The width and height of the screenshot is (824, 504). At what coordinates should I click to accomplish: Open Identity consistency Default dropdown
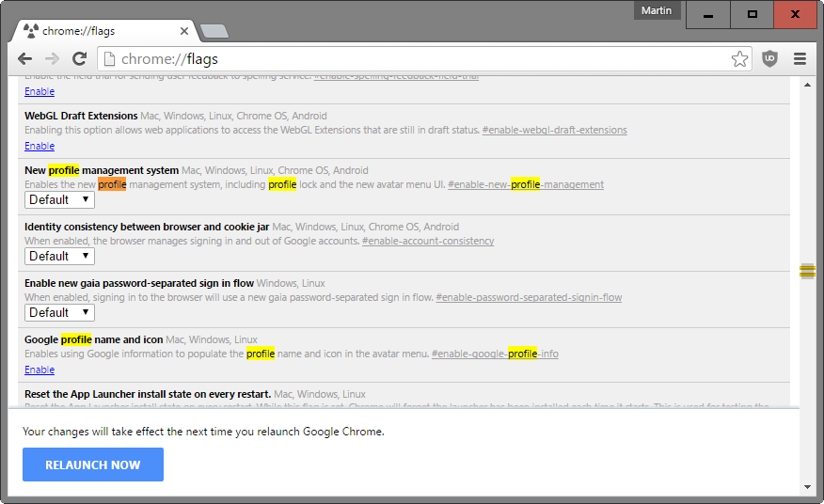click(59, 256)
